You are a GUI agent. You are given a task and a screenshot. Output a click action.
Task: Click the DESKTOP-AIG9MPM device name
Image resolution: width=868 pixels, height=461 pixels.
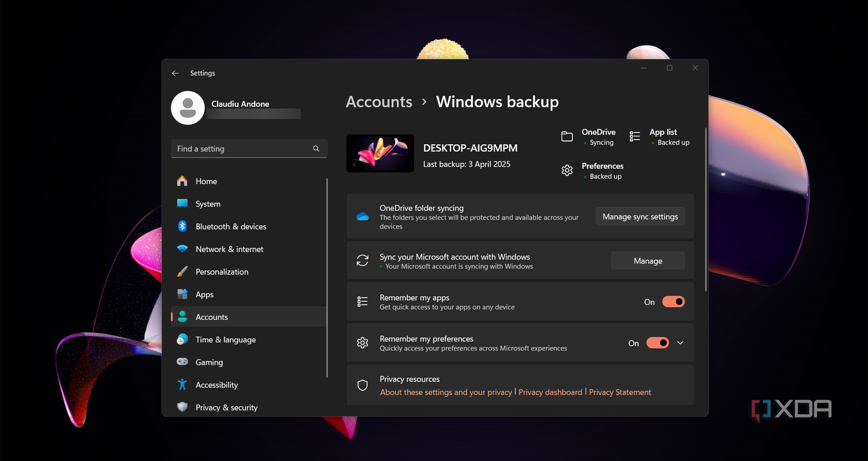[470, 148]
